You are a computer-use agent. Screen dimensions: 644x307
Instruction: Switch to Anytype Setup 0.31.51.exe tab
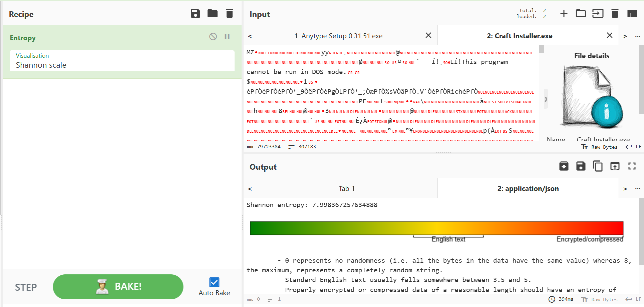[x=338, y=36]
